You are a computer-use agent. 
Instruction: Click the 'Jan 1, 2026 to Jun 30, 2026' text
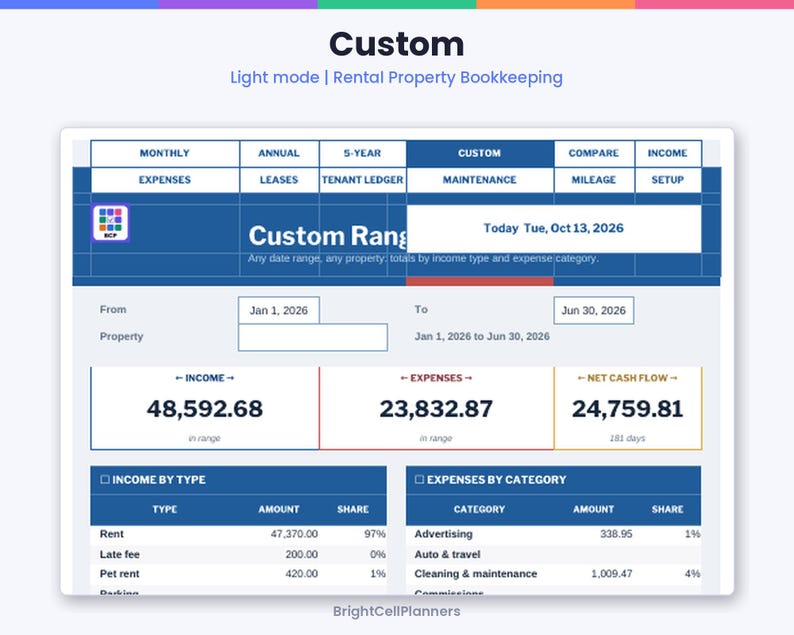[482, 336]
